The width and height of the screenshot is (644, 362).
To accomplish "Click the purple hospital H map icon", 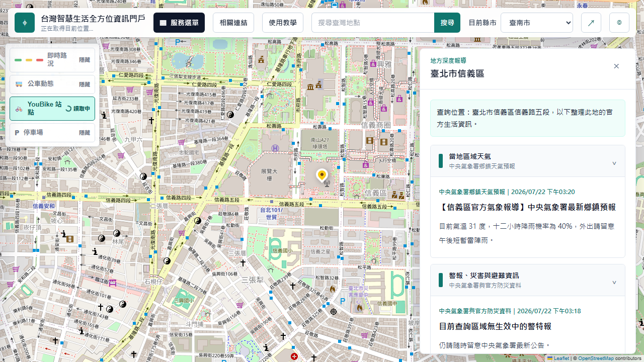I will click(x=275, y=148).
